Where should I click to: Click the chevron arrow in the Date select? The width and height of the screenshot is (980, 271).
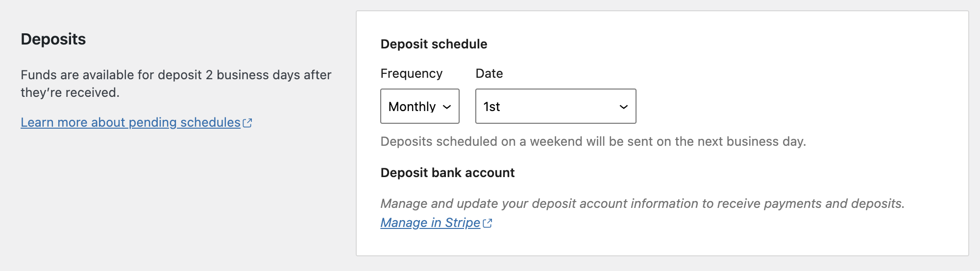[624, 107]
